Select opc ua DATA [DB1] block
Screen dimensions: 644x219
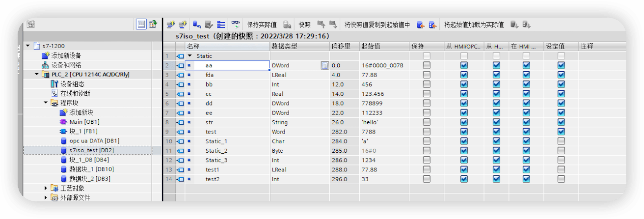click(x=94, y=141)
